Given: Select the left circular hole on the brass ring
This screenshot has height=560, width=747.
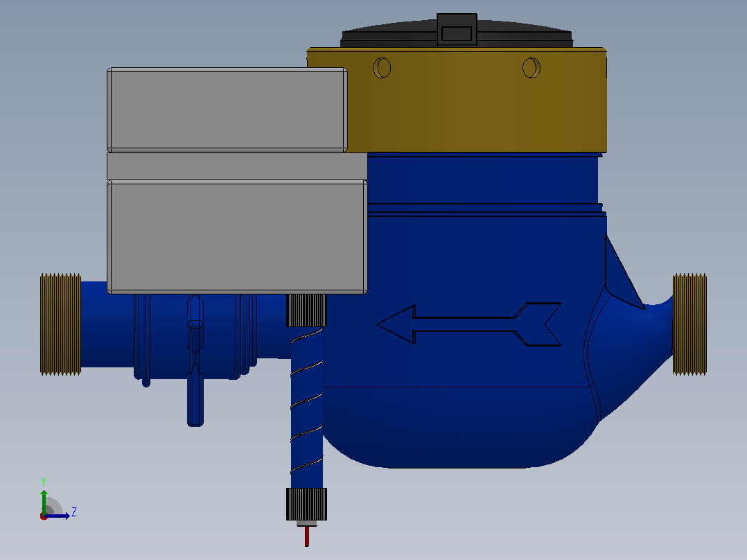Looking at the screenshot, I should [382, 68].
